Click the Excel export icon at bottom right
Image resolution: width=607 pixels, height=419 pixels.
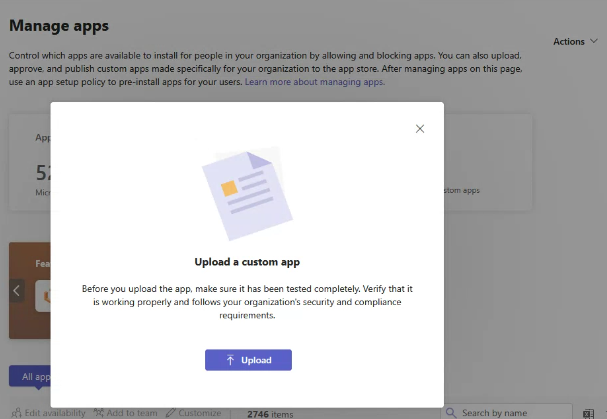pyautogui.click(x=589, y=412)
